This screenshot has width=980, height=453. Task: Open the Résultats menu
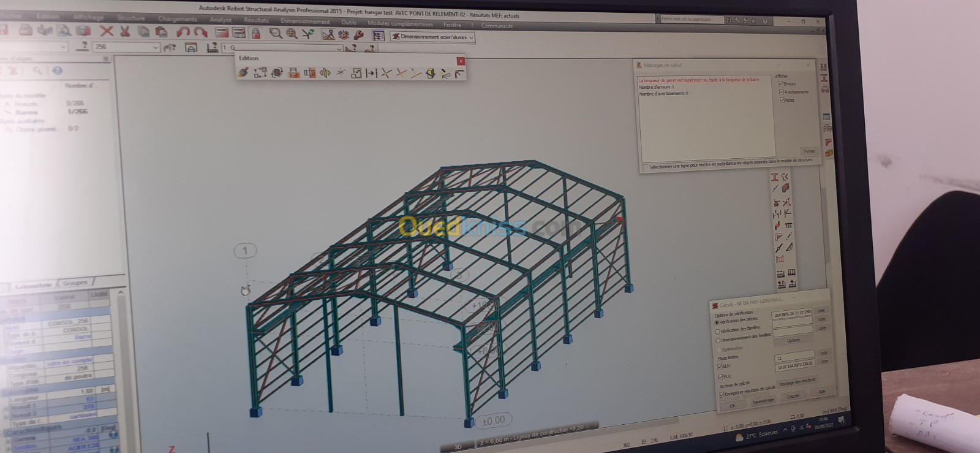point(256,20)
